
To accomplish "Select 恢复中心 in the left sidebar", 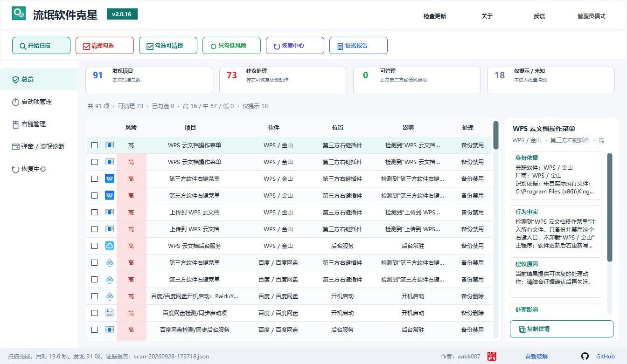I will click(39, 169).
